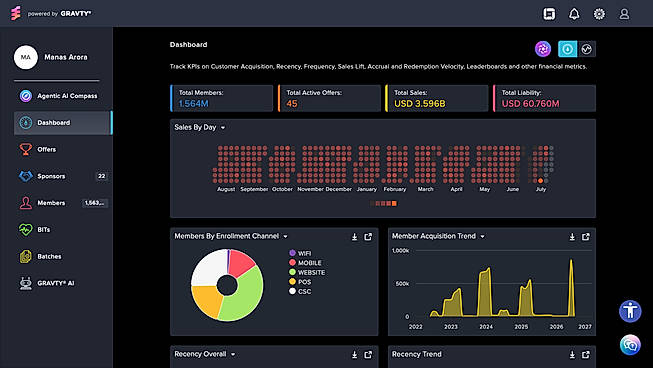Click the orange POS pie slice
The image size is (653, 368).
point(206,301)
